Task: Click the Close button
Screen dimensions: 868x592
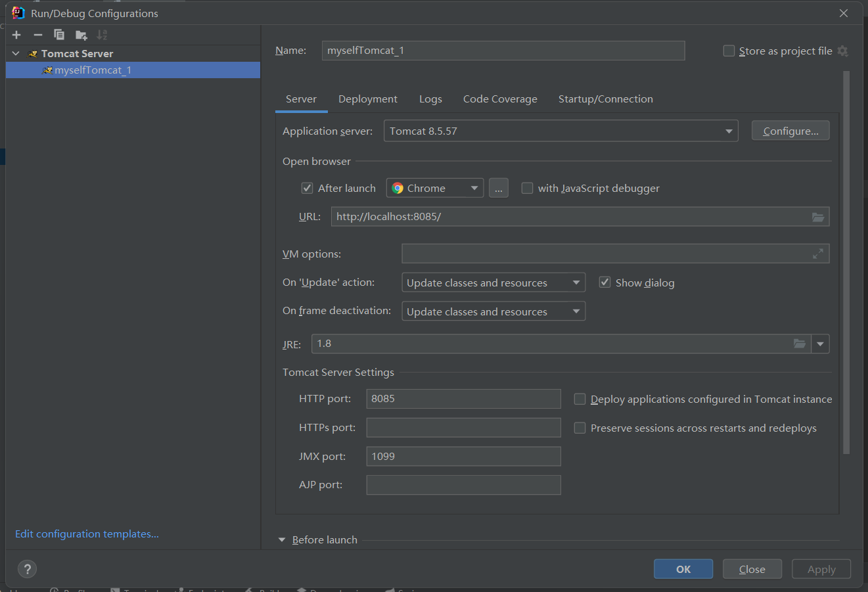Action: tap(752, 569)
